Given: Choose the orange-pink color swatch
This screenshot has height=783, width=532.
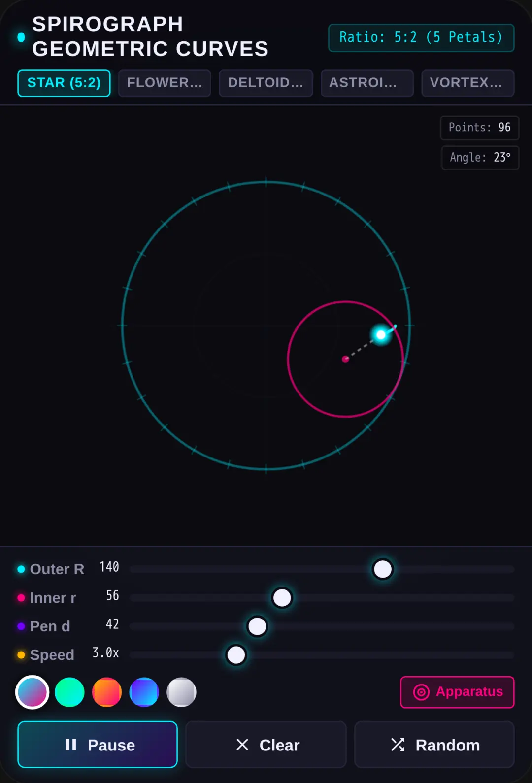Looking at the screenshot, I should pyautogui.click(x=107, y=692).
